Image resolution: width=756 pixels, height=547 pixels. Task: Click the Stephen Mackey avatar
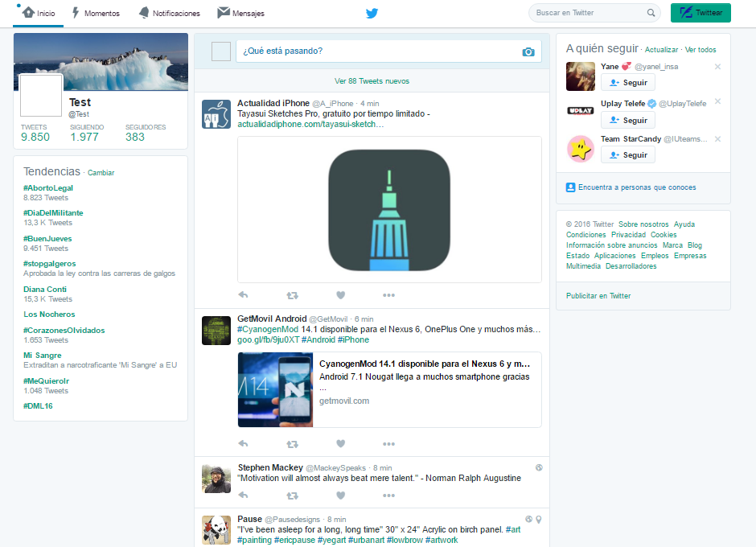pyautogui.click(x=216, y=479)
